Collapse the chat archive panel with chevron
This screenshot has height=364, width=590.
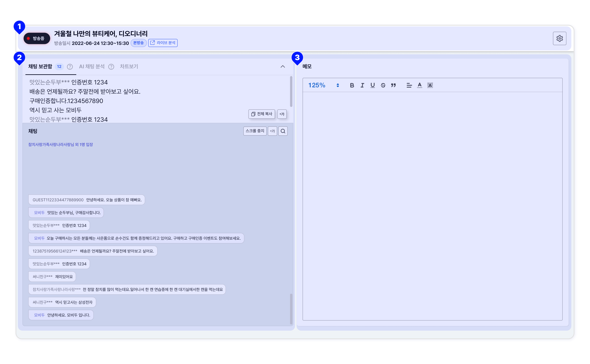pos(282,66)
